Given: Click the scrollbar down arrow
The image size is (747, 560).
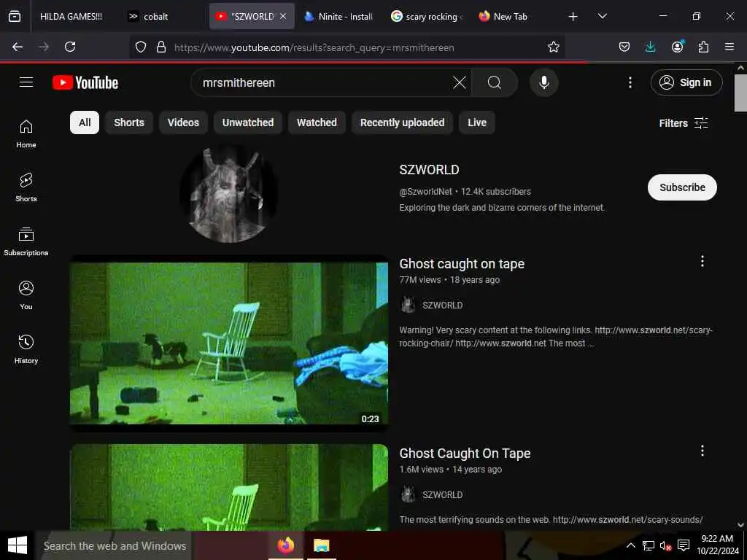Looking at the screenshot, I should click(740, 525).
